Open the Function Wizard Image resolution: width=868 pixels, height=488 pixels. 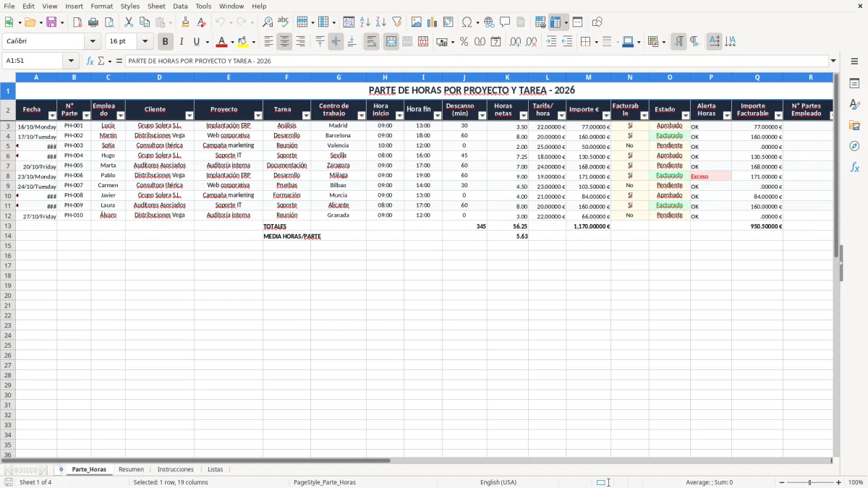90,61
